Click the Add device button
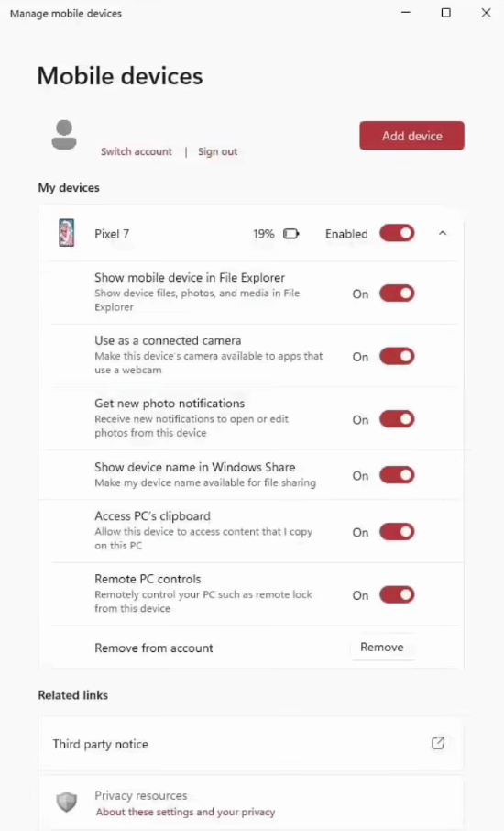The width and height of the screenshot is (504, 831). pos(411,136)
